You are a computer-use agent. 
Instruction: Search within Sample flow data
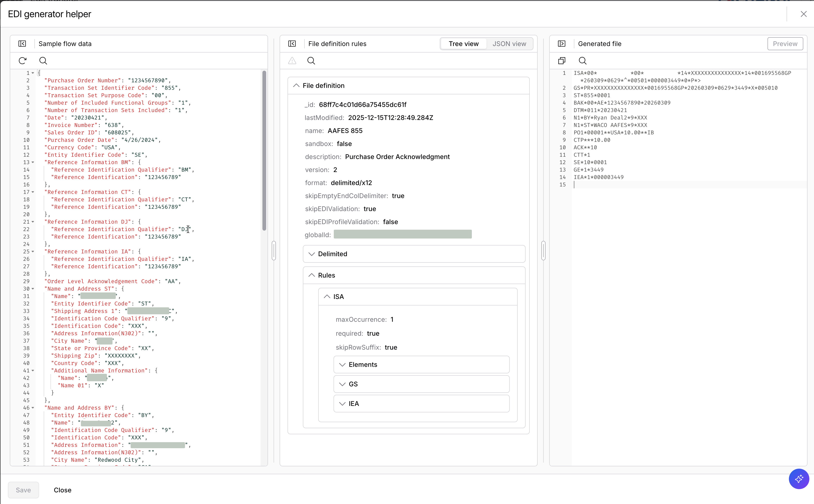point(43,61)
